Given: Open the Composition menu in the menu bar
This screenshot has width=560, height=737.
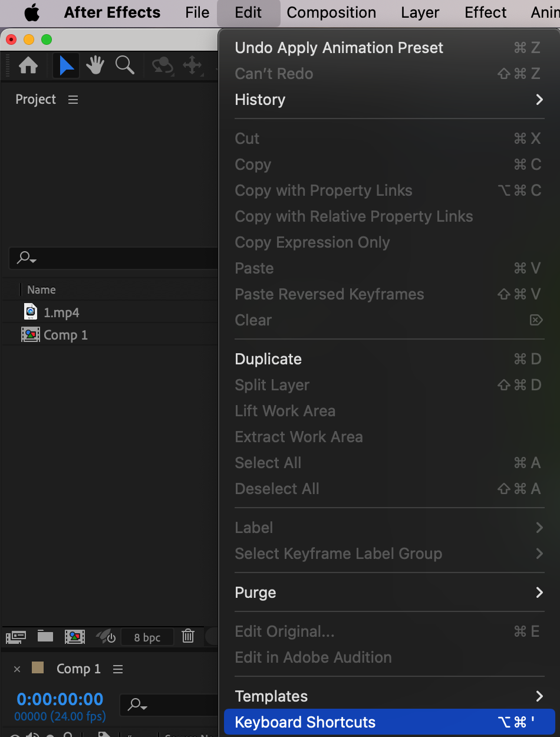Looking at the screenshot, I should pos(331,12).
